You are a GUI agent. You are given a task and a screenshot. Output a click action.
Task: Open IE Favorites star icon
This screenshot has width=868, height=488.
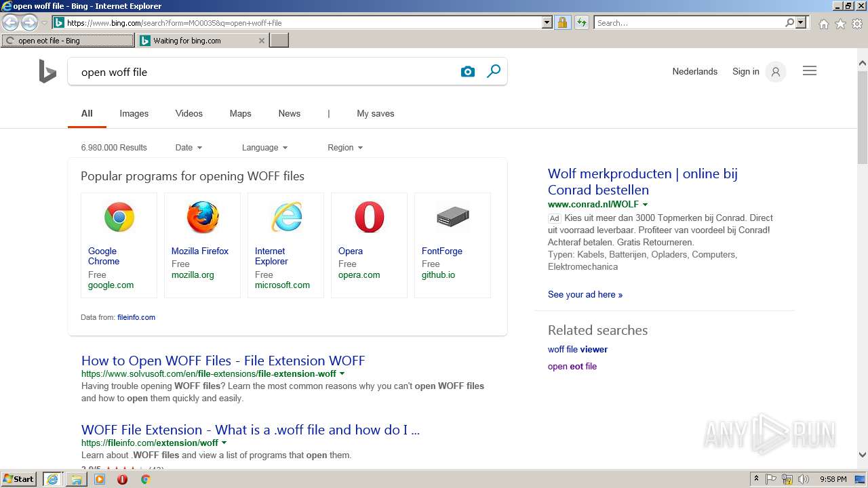(x=840, y=24)
